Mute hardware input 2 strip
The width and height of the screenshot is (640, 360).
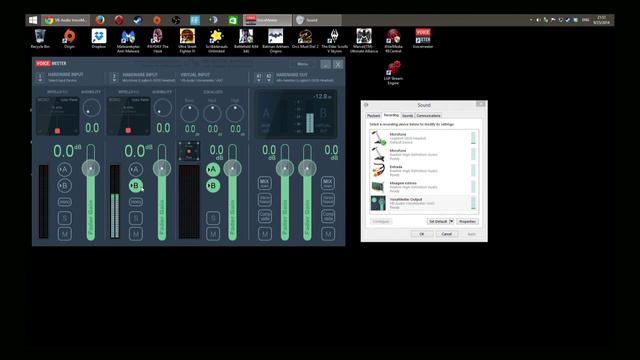tap(136, 234)
